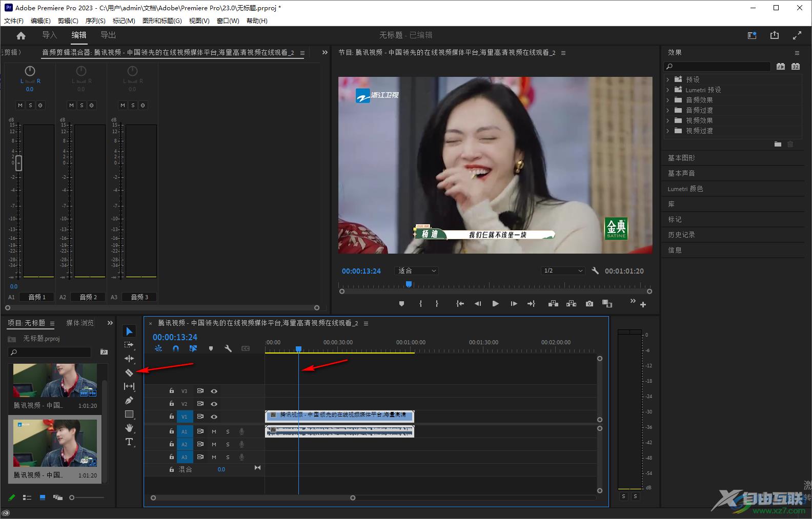This screenshot has width=812, height=519.
Task: Select the Selection tool arrow
Action: (129, 331)
